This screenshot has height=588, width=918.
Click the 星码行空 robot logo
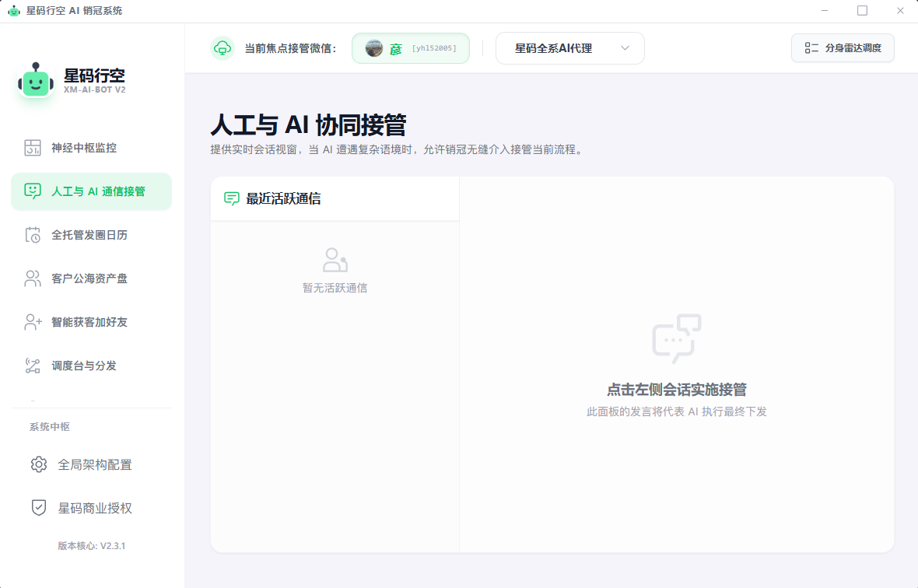coord(34,82)
